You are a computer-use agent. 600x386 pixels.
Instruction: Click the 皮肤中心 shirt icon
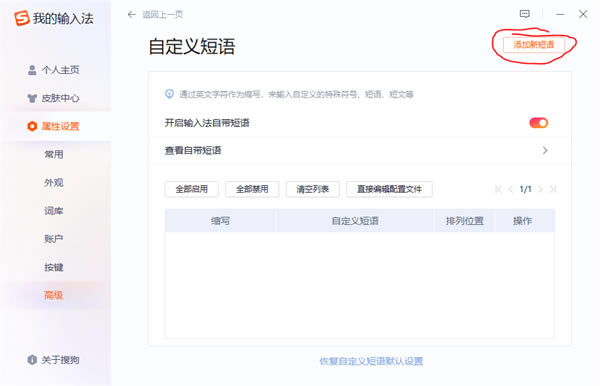(x=32, y=98)
